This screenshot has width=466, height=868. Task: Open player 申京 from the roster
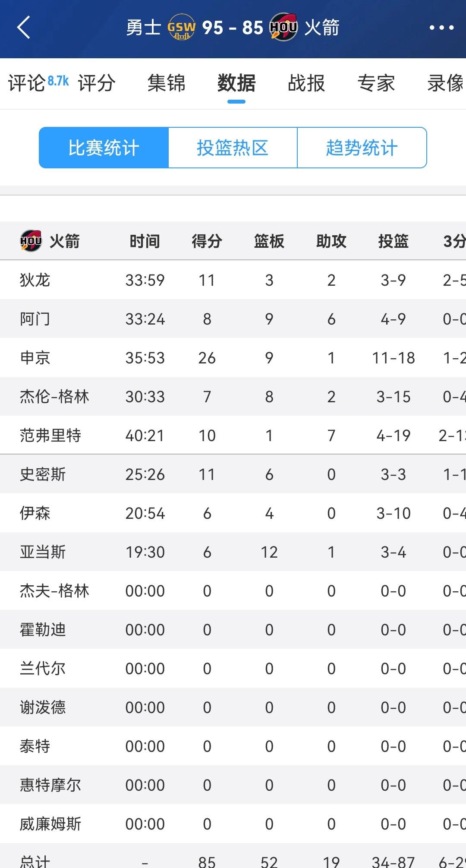point(35,358)
